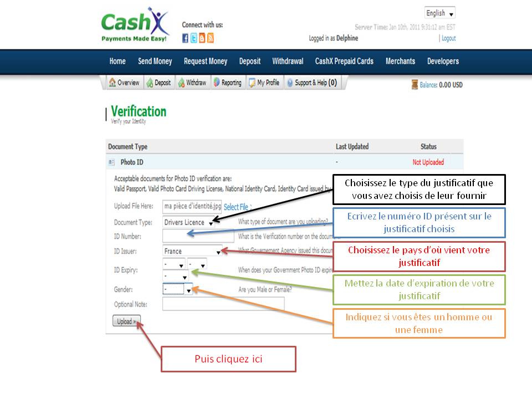Open the first ID Expiry dropdown
The image size is (532, 399).
click(x=173, y=264)
